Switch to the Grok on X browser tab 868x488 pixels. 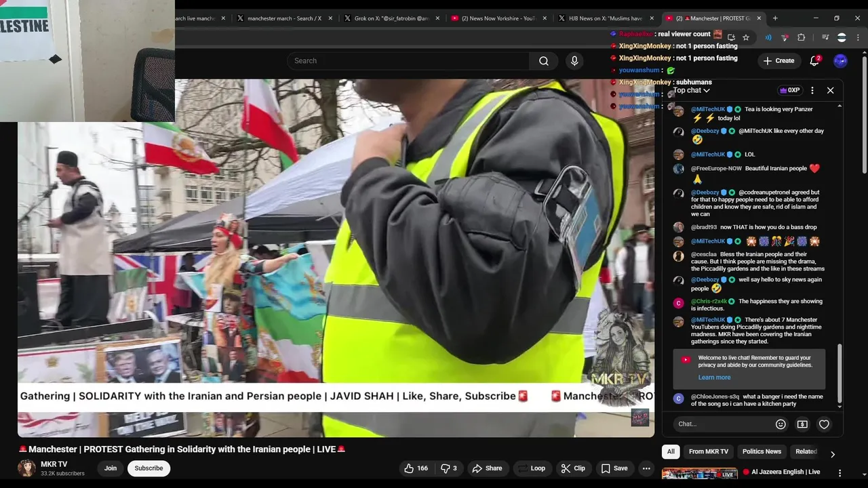pos(391,18)
